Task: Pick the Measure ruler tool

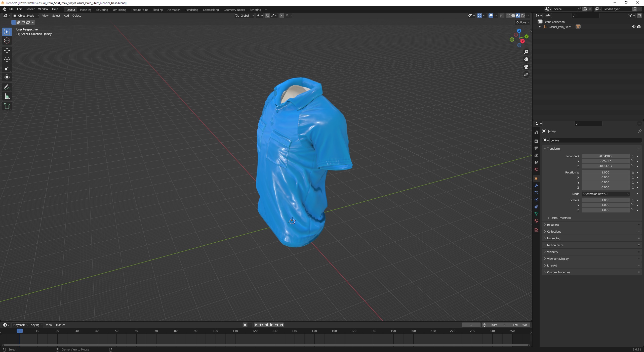Action: pos(7,96)
